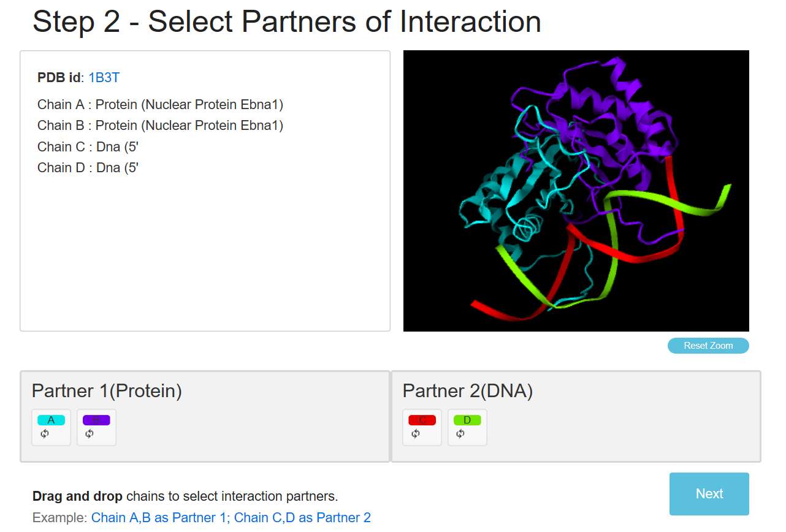Open the 1B3T PDB id link
786x532 pixels.
click(x=104, y=78)
